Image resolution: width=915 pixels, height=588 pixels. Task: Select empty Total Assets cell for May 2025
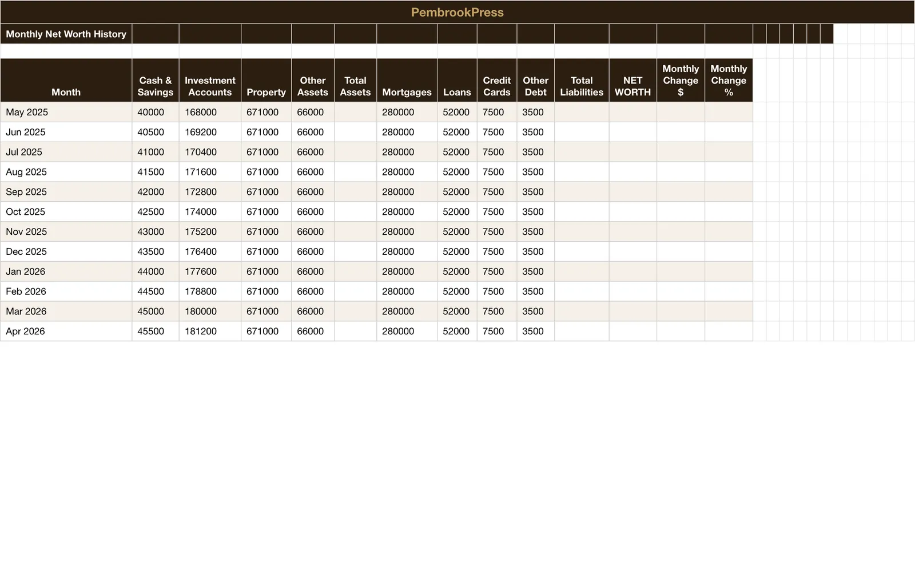tap(356, 112)
